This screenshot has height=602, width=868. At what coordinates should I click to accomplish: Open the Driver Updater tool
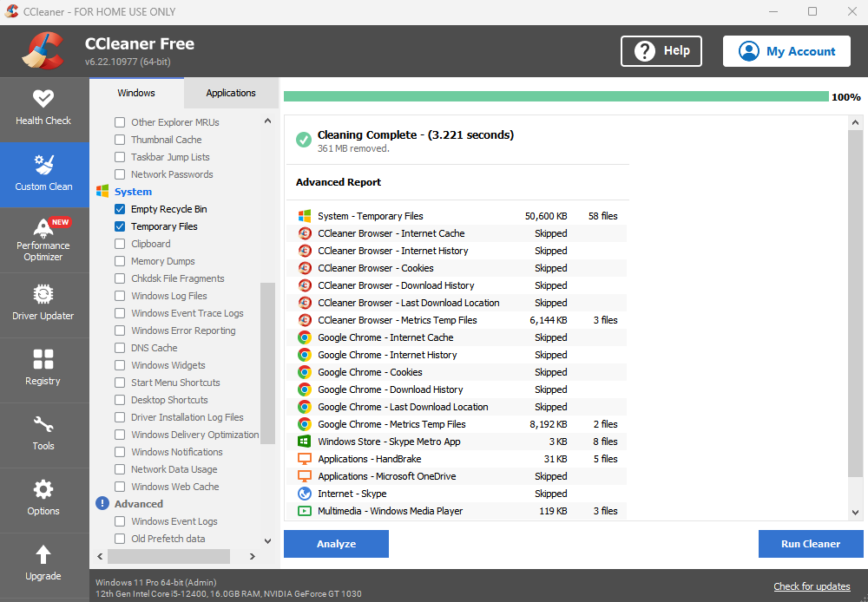coord(43,295)
